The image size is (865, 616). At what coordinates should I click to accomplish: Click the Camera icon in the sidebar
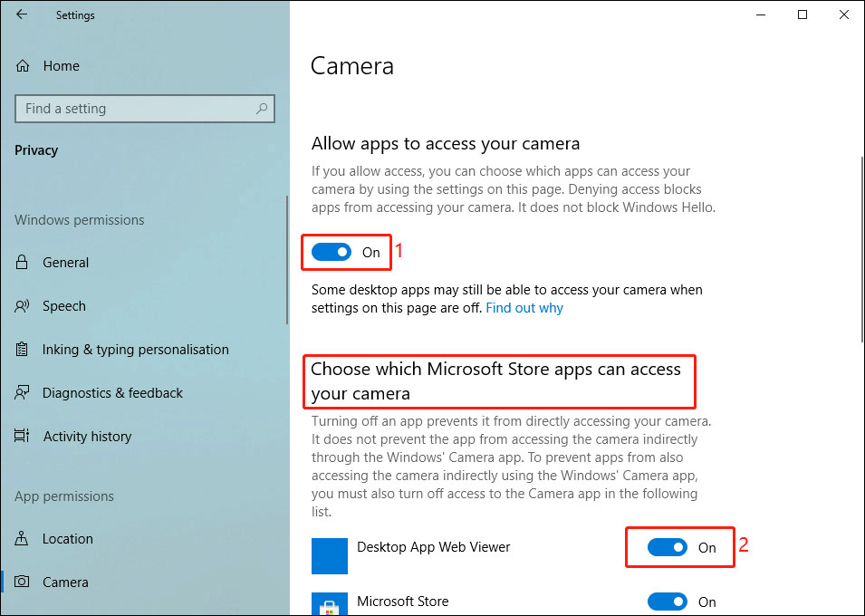pos(23,582)
